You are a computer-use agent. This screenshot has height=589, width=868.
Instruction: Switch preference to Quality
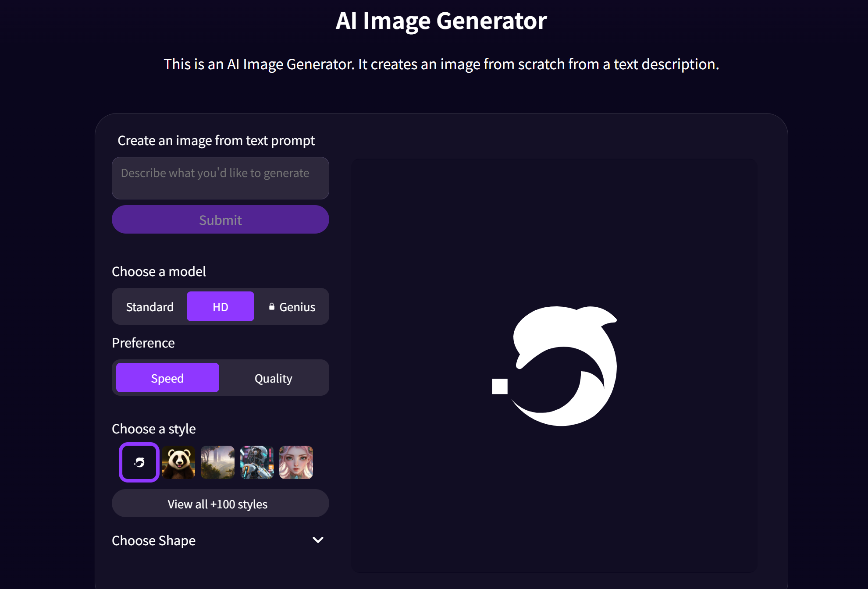pyautogui.click(x=273, y=378)
